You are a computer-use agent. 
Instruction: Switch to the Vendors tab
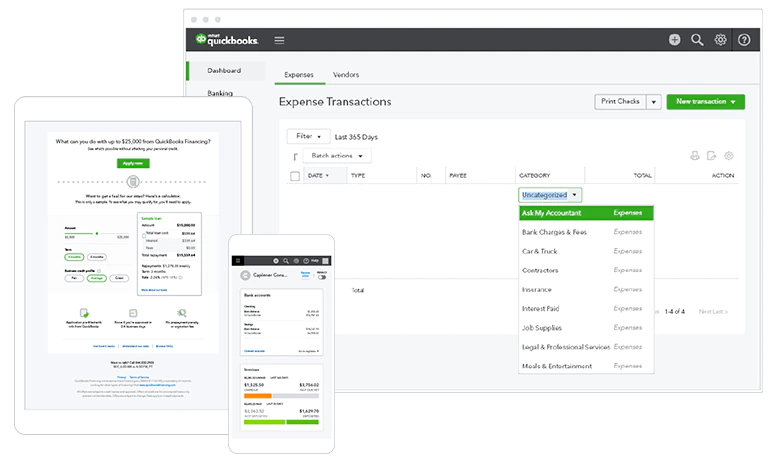point(346,74)
